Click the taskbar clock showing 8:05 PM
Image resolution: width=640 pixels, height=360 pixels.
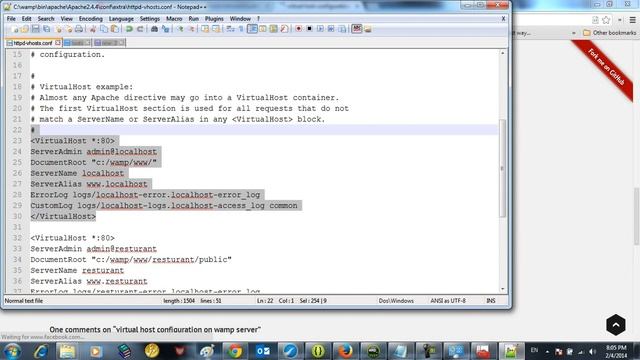point(616,351)
